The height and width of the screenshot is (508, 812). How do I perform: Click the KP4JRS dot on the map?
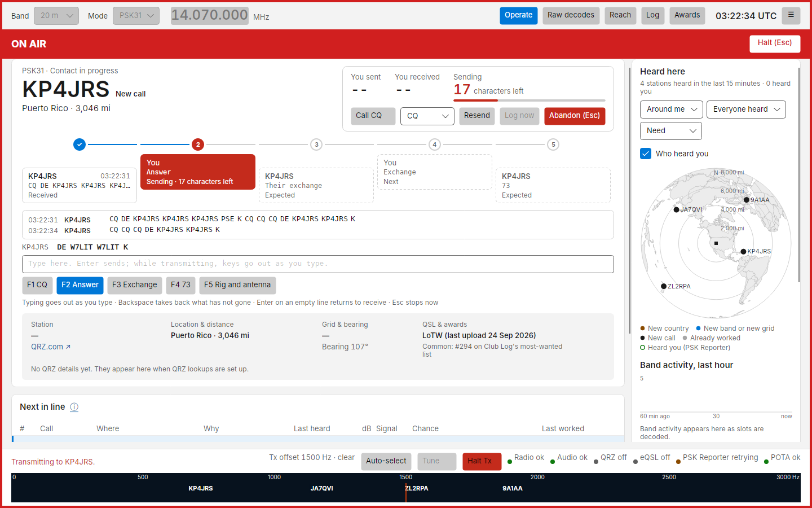pyautogui.click(x=743, y=252)
